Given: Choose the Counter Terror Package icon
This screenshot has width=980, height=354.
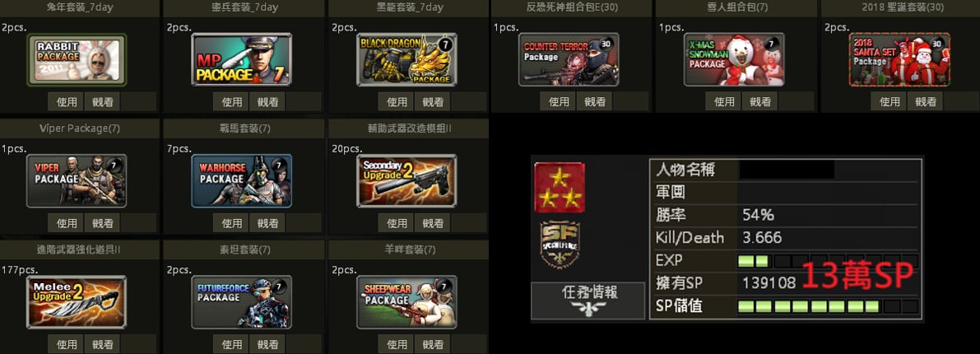Looking at the screenshot, I should [x=569, y=60].
